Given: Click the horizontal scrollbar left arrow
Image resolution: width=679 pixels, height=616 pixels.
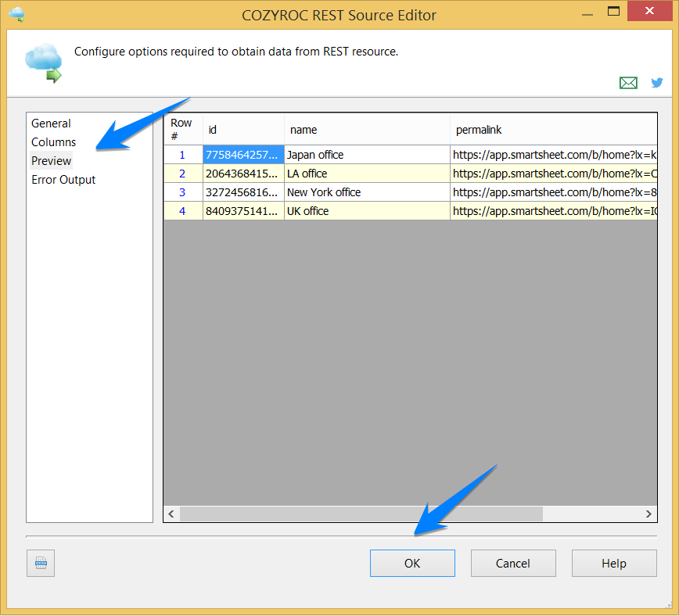Looking at the screenshot, I should pos(171,514).
